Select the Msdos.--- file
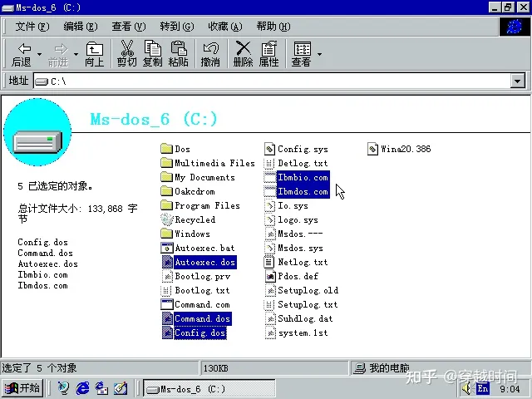Screen dimensions: 532x399 (293, 234)
